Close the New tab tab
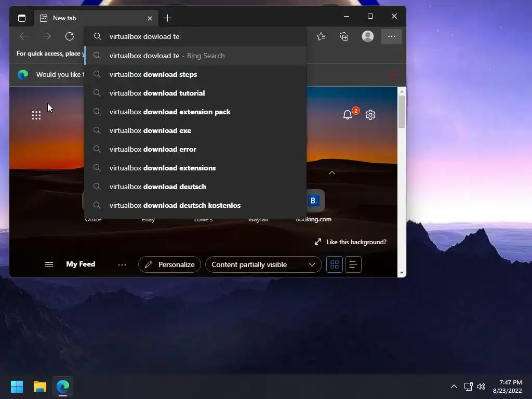 [x=150, y=18]
